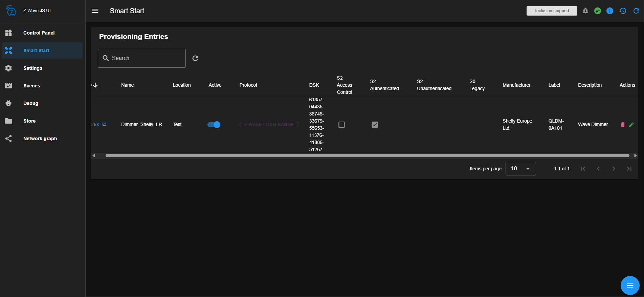Open the notifications bell icon

coord(585,11)
